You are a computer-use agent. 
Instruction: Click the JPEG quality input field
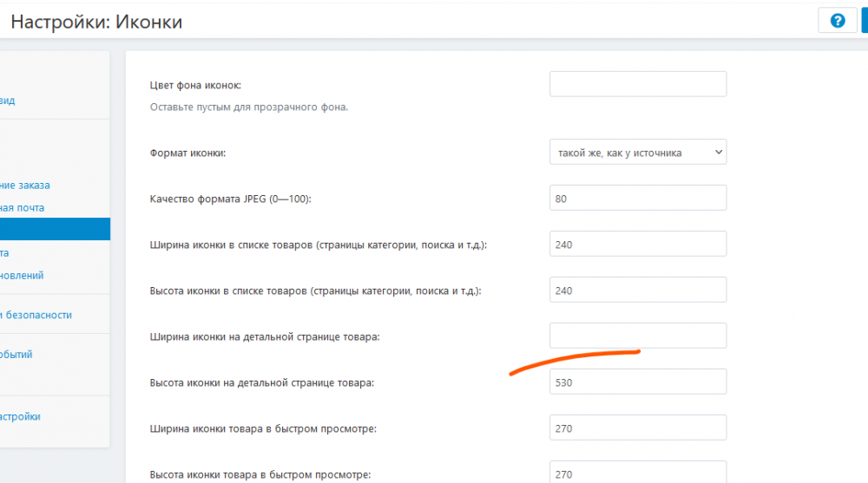[638, 199]
